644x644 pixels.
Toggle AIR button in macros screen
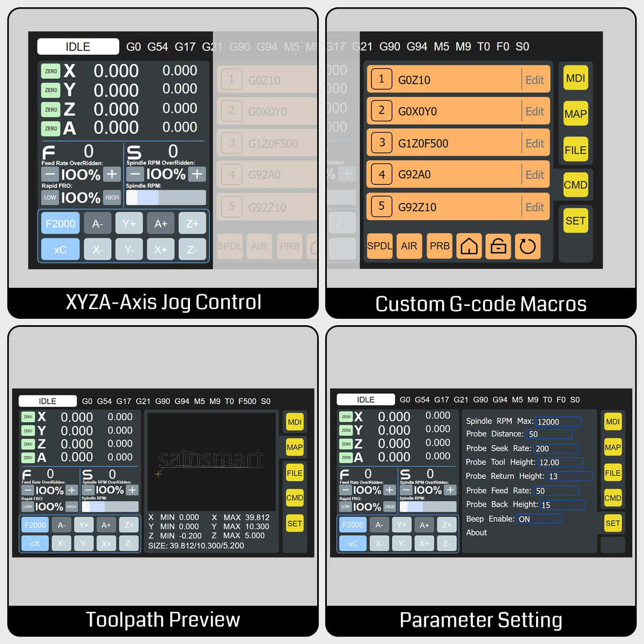pyautogui.click(x=409, y=246)
